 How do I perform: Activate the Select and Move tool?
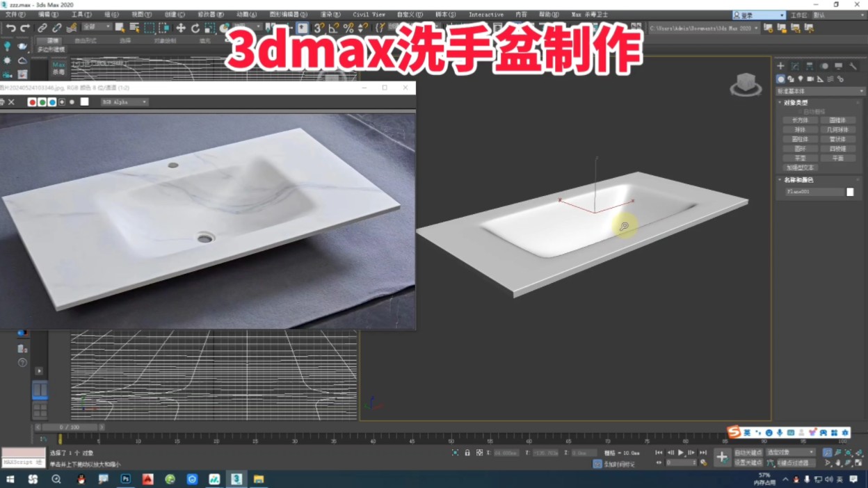coord(182,29)
